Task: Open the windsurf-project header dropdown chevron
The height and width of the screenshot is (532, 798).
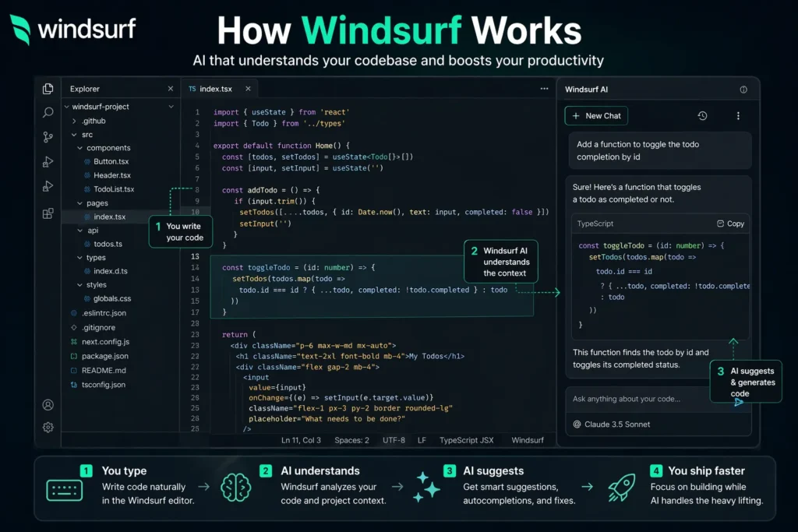Action: 171,107
